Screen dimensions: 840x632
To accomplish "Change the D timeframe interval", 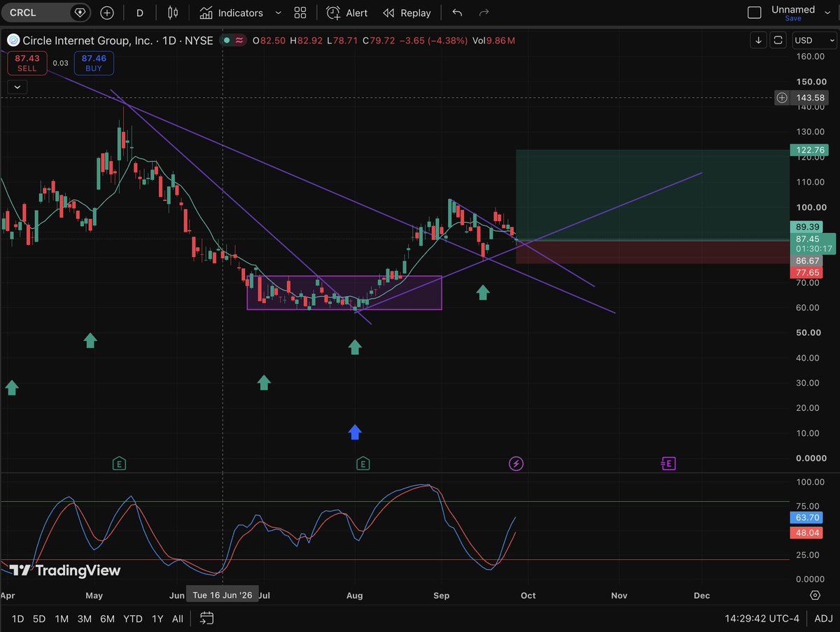I will (140, 13).
